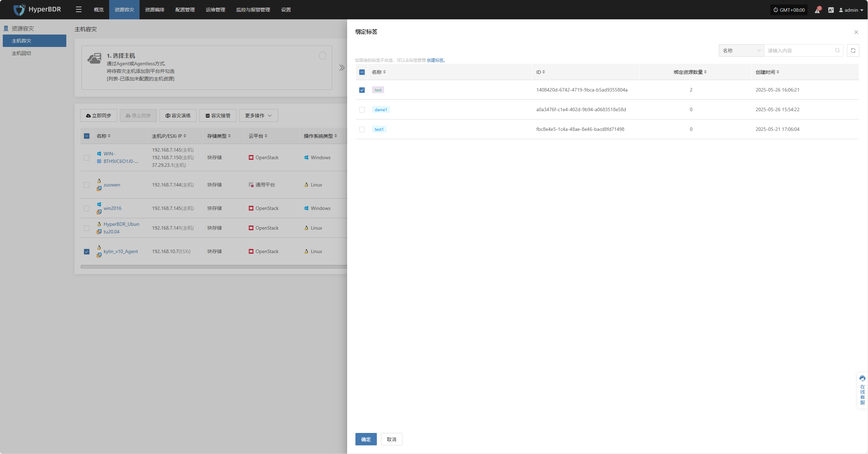The height and width of the screenshot is (454, 868).
Task: Click the dame1 tag label
Action: [381, 109]
